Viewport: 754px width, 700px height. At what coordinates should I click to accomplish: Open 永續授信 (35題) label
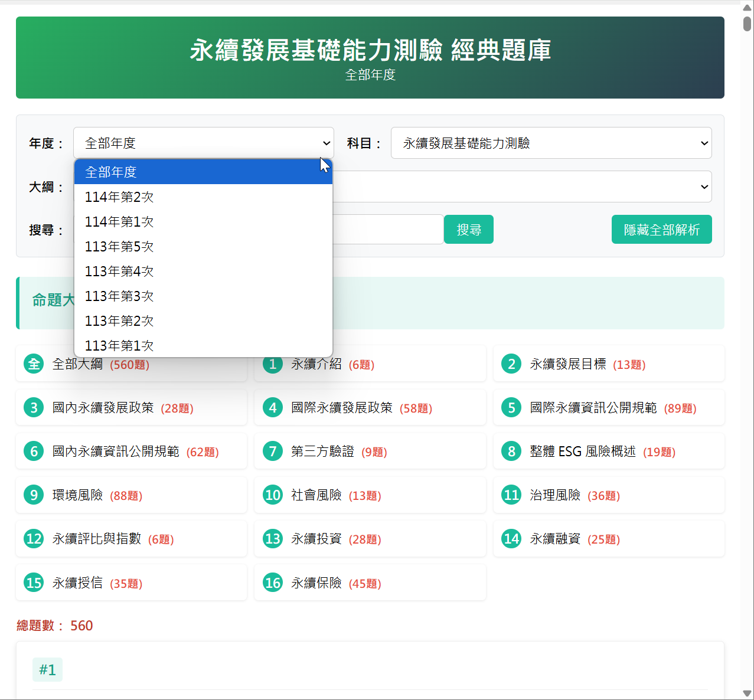point(97,584)
